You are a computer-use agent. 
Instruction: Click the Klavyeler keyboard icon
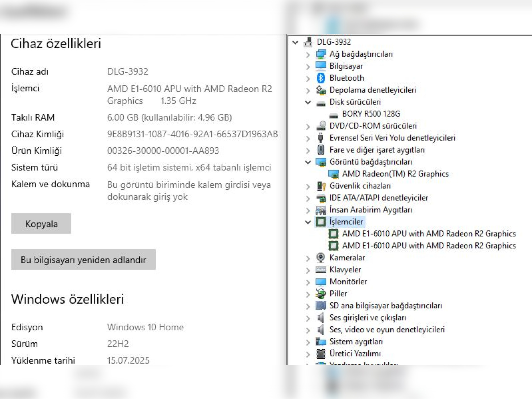[x=321, y=270]
